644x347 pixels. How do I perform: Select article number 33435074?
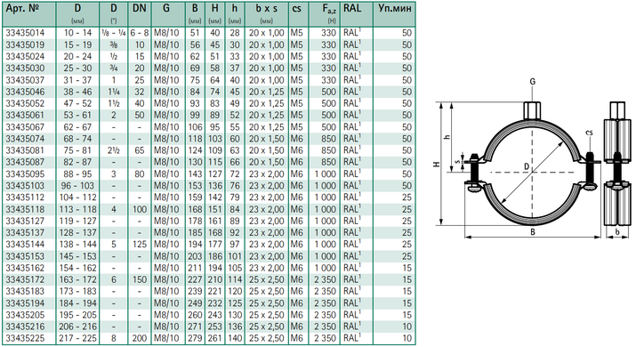[25, 139]
